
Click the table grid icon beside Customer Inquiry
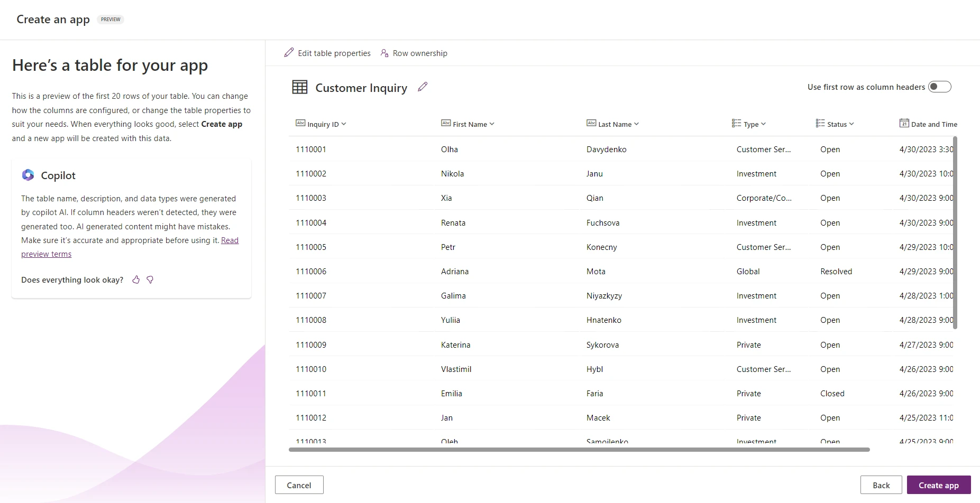(300, 87)
